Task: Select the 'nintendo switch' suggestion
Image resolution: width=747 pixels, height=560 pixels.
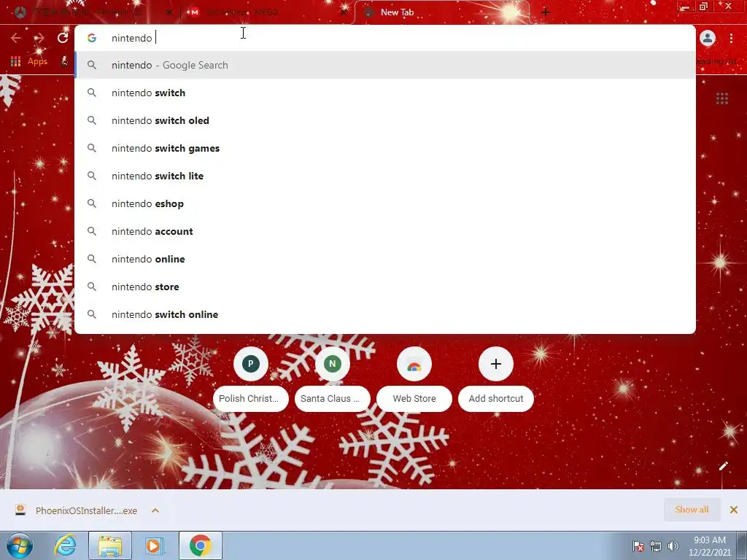Action: (385, 93)
